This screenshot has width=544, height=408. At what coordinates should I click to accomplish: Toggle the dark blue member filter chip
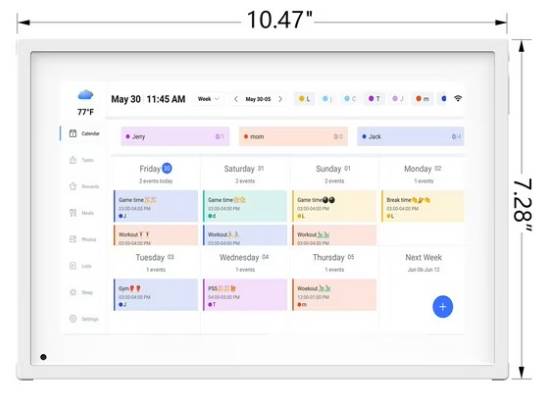[x=444, y=99]
